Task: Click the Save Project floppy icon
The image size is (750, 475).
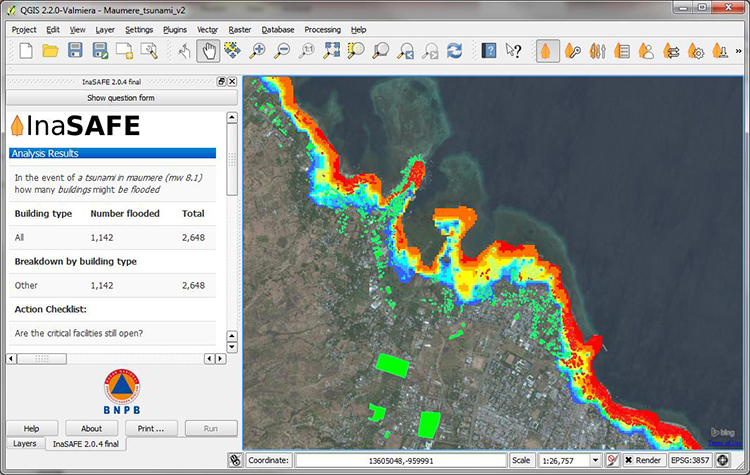Action: [x=76, y=51]
